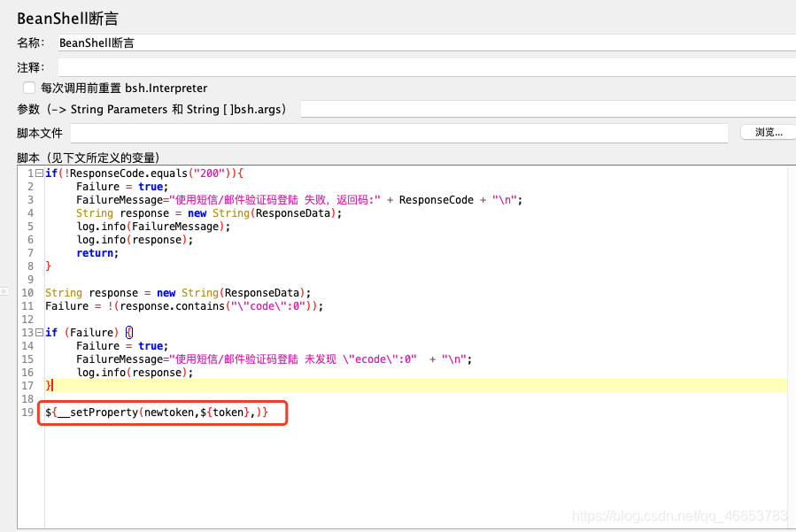Viewport: 796px width, 532px height.
Task: Click the "log.info(FailureMessage);" line
Action: point(153,227)
